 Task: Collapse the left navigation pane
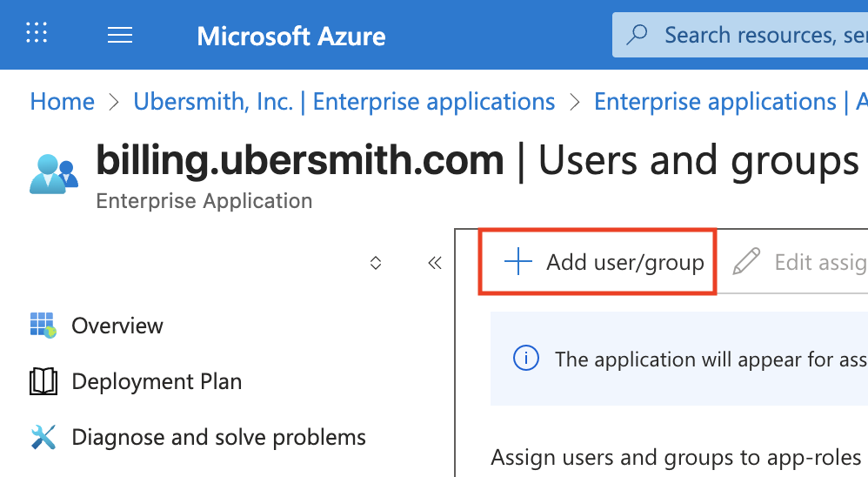[x=435, y=263]
